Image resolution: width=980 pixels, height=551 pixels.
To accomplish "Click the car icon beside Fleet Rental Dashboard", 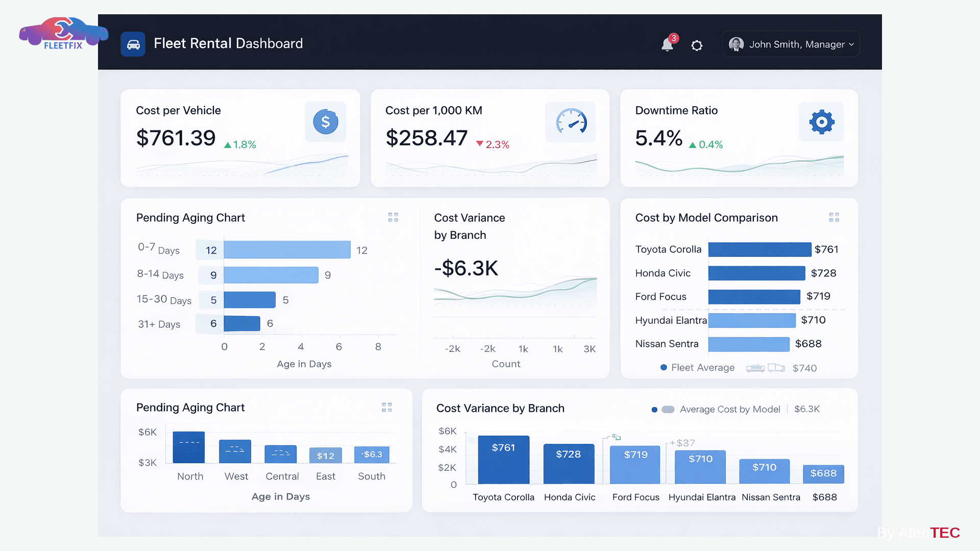I will 133,44.
